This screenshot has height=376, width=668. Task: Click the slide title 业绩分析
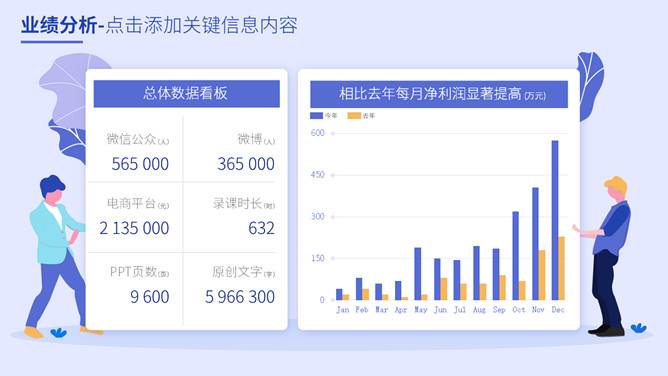click(x=59, y=26)
